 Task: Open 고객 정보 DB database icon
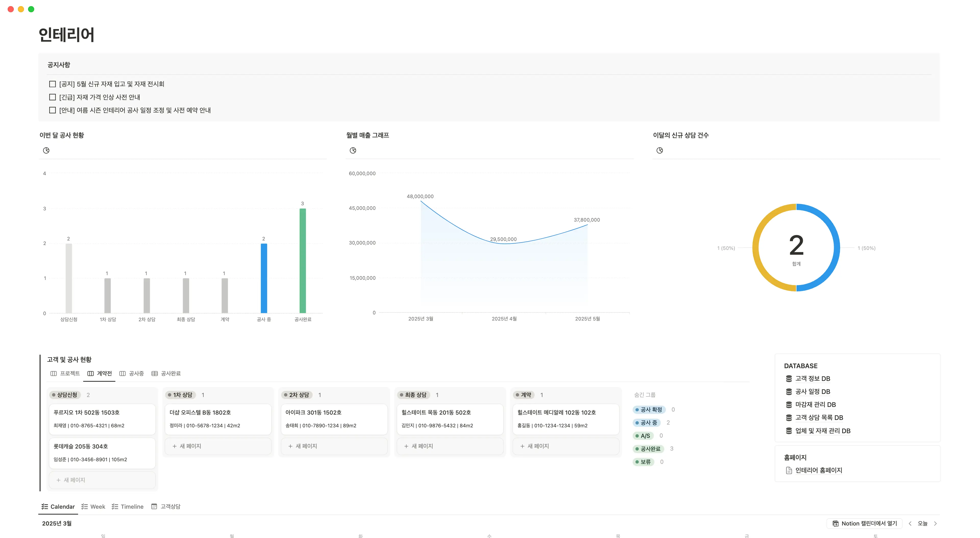coord(789,379)
